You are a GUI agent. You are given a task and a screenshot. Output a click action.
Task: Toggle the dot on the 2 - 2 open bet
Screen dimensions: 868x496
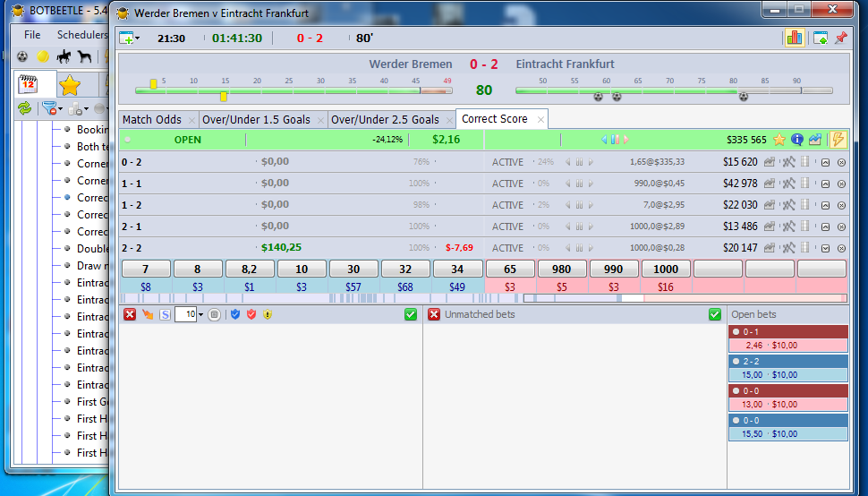[x=736, y=361]
